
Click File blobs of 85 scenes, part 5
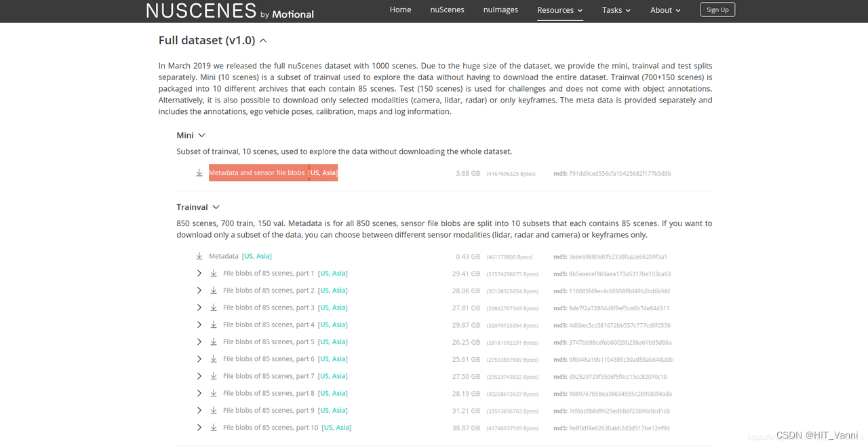pyautogui.click(x=269, y=342)
